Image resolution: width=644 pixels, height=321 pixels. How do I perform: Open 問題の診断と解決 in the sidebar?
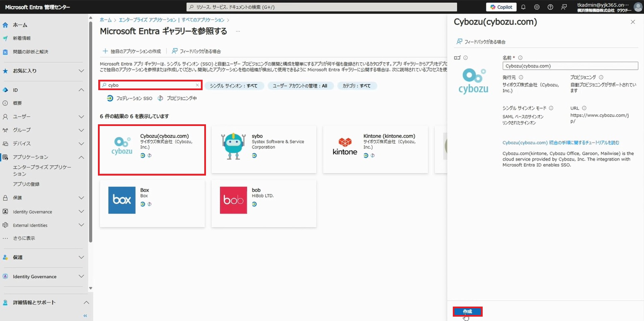tap(31, 52)
